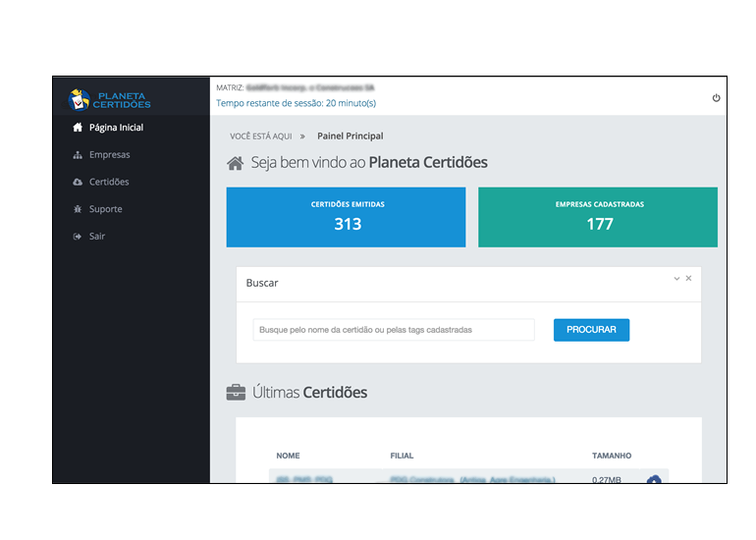Screen dimensions: 756x540
Task: Click the Planeta Certidões logo
Action: tap(109, 100)
